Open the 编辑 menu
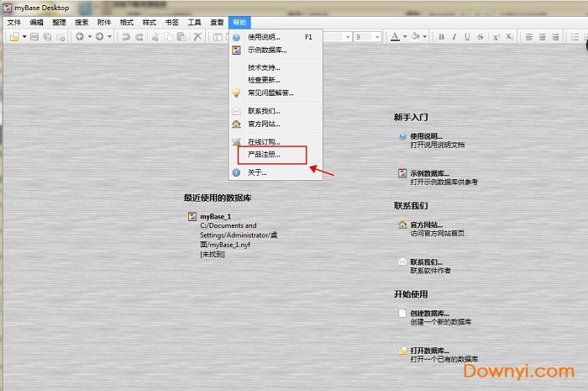 coord(37,23)
